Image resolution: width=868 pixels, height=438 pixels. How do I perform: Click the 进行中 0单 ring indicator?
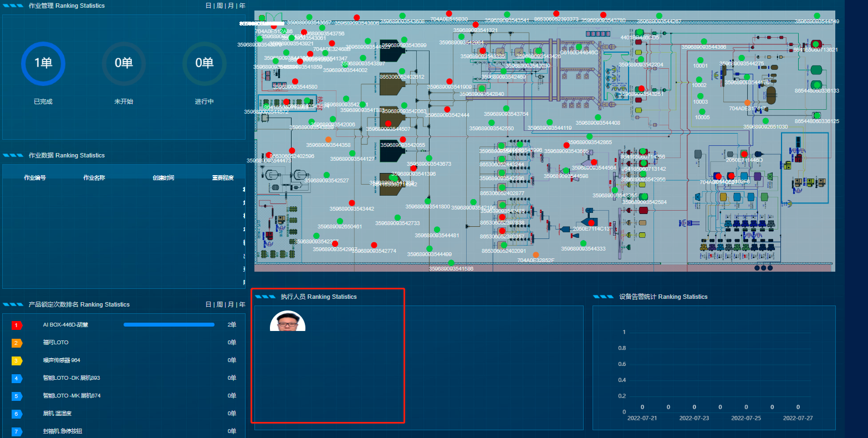coord(204,64)
